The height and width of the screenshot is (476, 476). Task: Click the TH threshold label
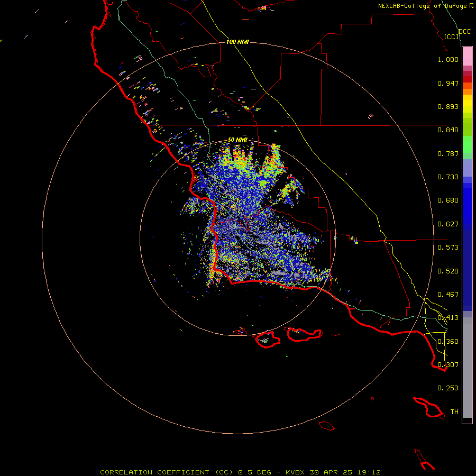[x=454, y=412]
